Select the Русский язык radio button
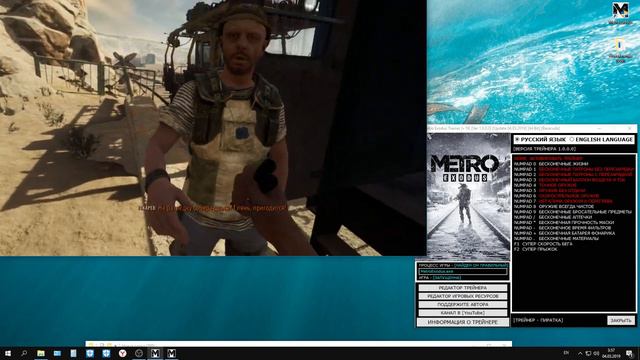640x360 pixels. pyautogui.click(x=517, y=140)
